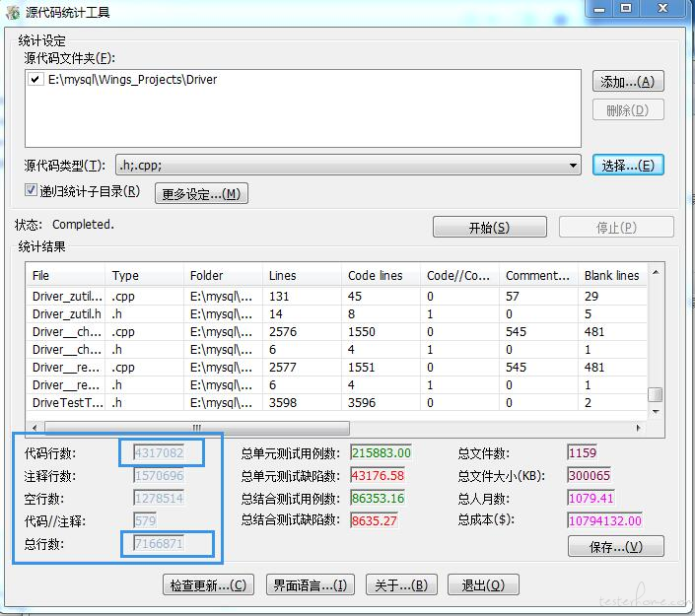The width and height of the screenshot is (695, 616).
Task: Maximize the 源代码统计工具 window
Action: [x=625, y=9]
